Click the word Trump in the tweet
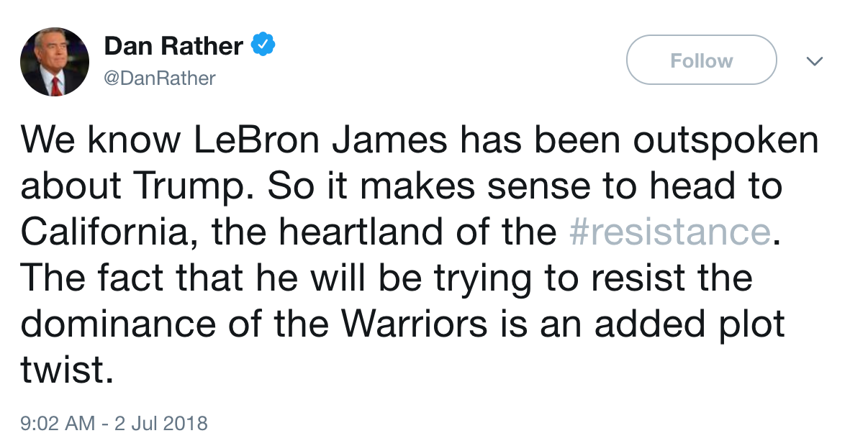The image size is (868, 446). pos(184,186)
